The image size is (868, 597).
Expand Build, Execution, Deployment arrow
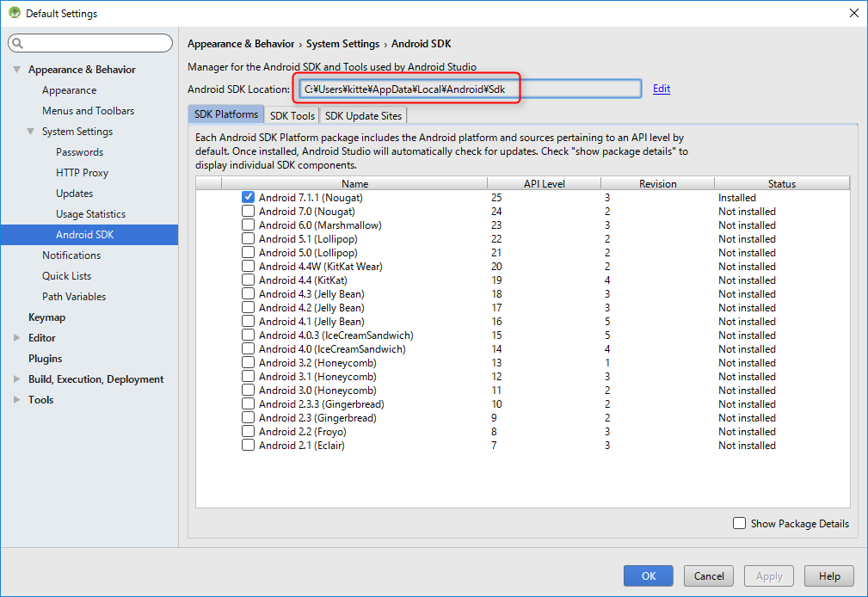[16, 379]
